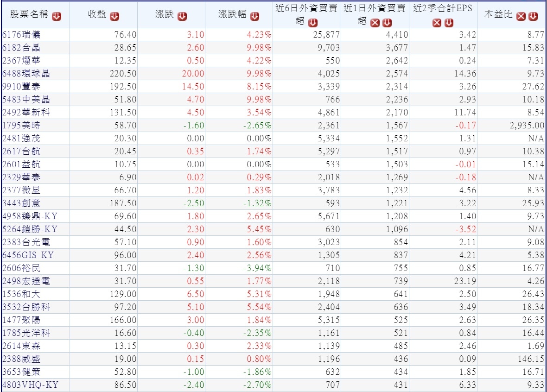Open stock 3653健策
This screenshot has height=392, width=547.
coord(21,372)
